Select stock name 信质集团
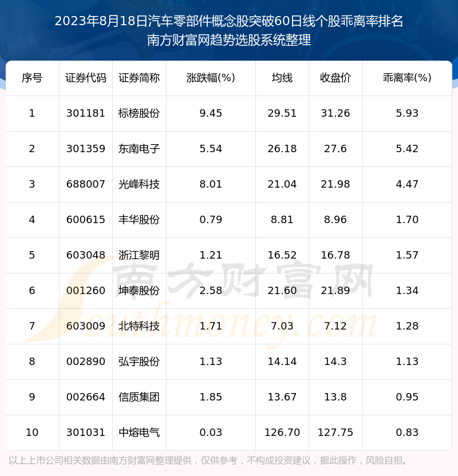 pyautogui.click(x=139, y=397)
